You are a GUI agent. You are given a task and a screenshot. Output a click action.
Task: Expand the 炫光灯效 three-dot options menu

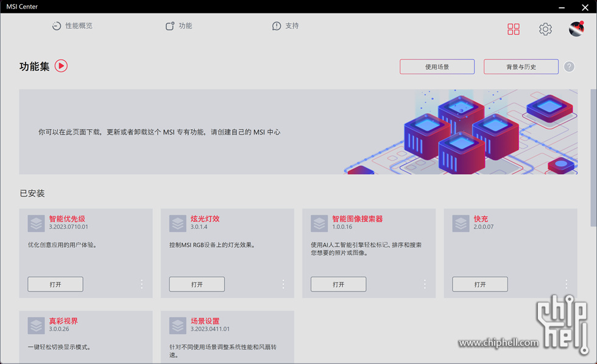click(x=283, y=284)
